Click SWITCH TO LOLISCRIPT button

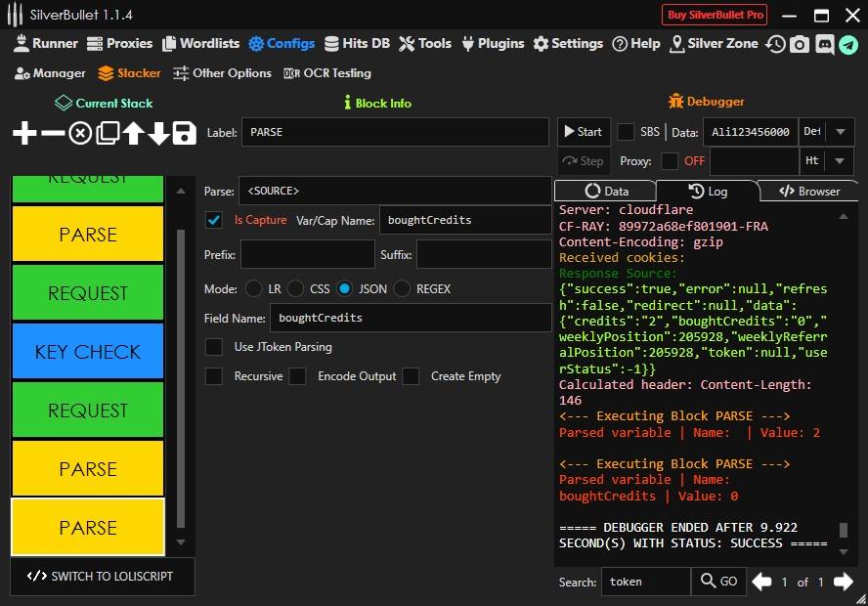click(x=102, y=577)
